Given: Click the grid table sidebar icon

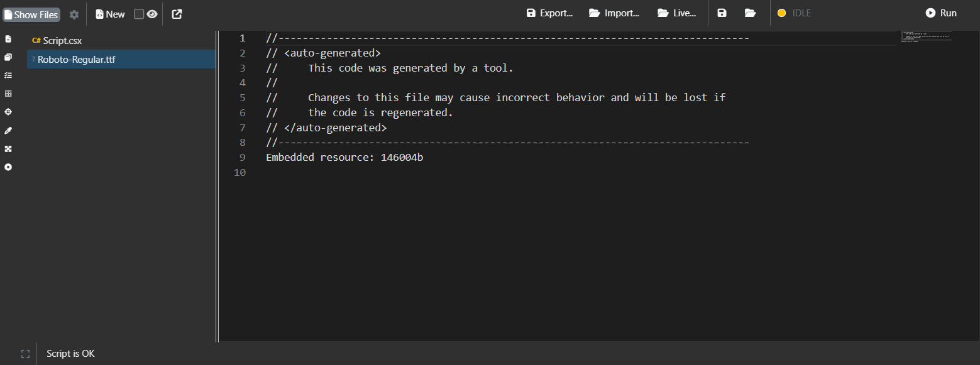Looking at the screenshot, I should (8, 94).
